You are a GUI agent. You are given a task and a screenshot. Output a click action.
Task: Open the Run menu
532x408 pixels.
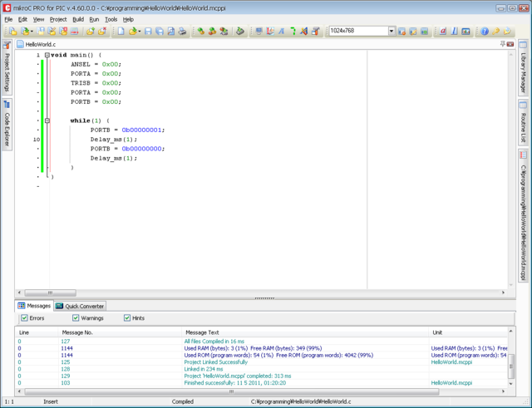click(94, 19)
